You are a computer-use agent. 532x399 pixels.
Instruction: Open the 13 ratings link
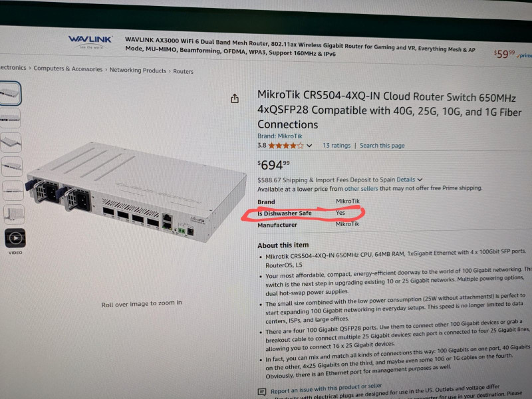point(336,145)
